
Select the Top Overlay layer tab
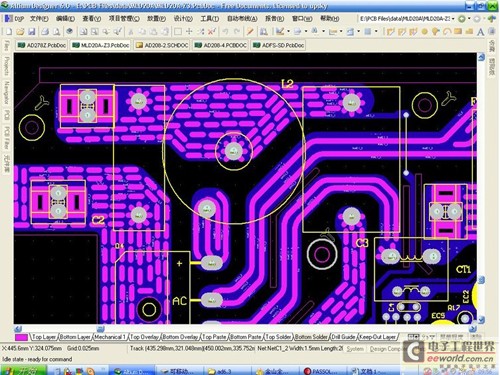[144, 337]
